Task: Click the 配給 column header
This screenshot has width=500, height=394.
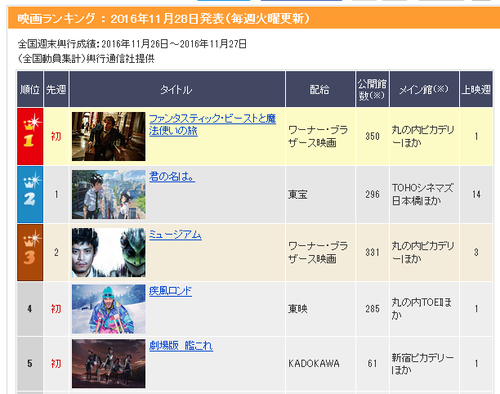Action: coord(320,89)
